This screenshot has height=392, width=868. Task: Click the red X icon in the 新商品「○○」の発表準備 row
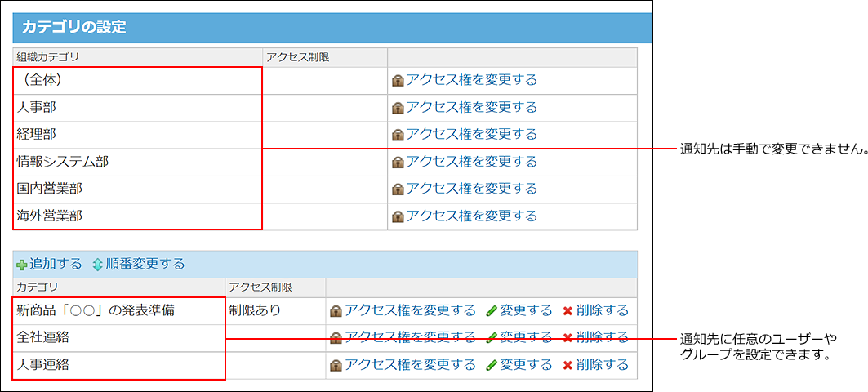pos(568,311)
